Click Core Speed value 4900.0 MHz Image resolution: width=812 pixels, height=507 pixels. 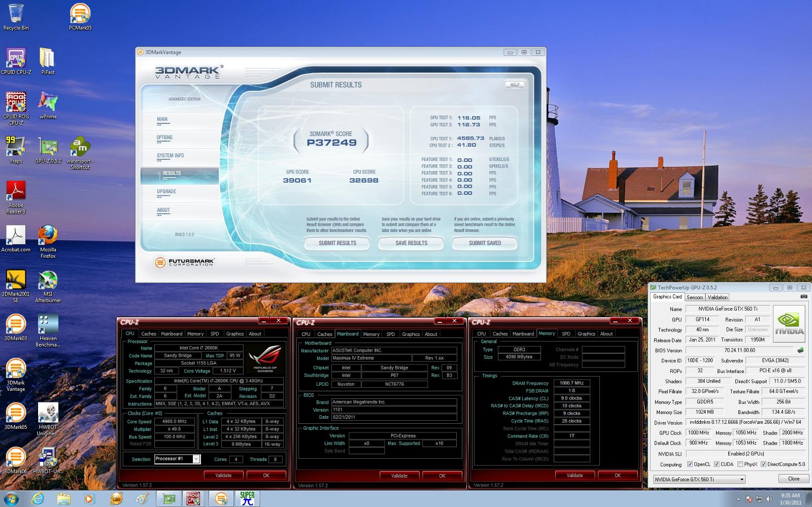coord(174,422)
